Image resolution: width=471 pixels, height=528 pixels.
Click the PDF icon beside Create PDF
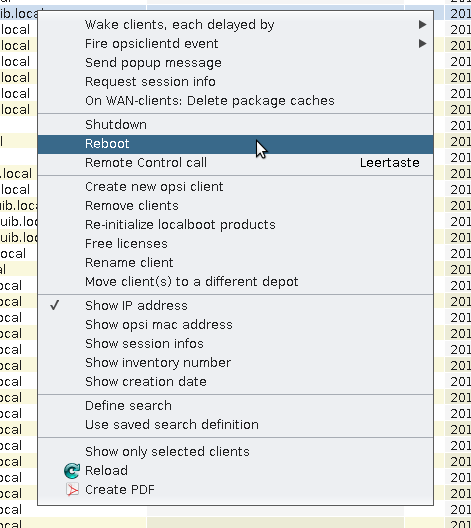[x=72, y=490]
